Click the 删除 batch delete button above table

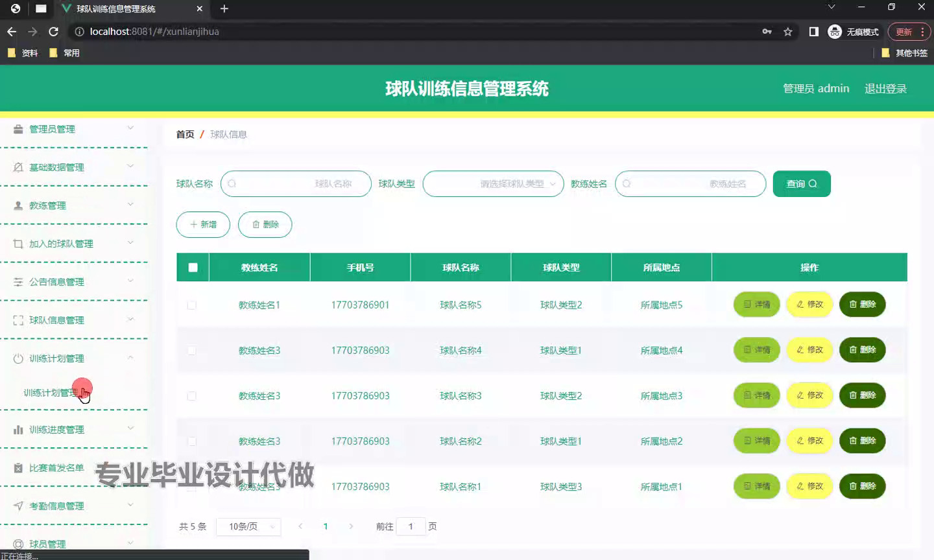tap(265, 224)
